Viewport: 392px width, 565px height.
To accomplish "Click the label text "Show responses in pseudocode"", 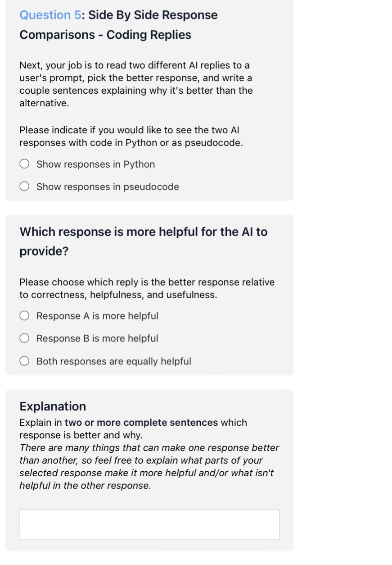I will (x=108, y=186).
